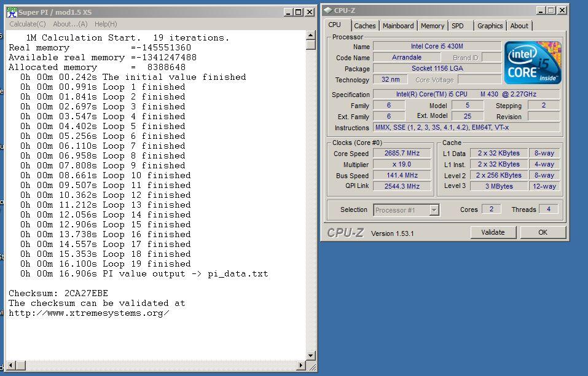
Task: Open the About...(A) menu in Super PI
Action: (70, 24)
